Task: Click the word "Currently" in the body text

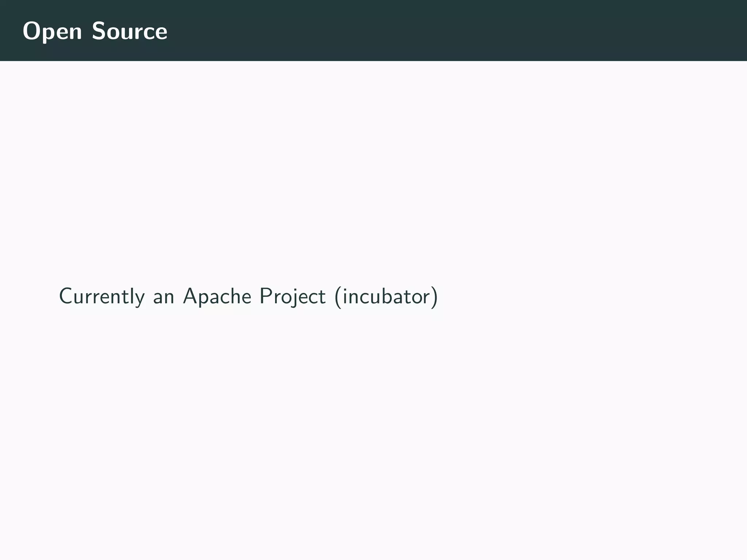Action: tap(102, 296)
